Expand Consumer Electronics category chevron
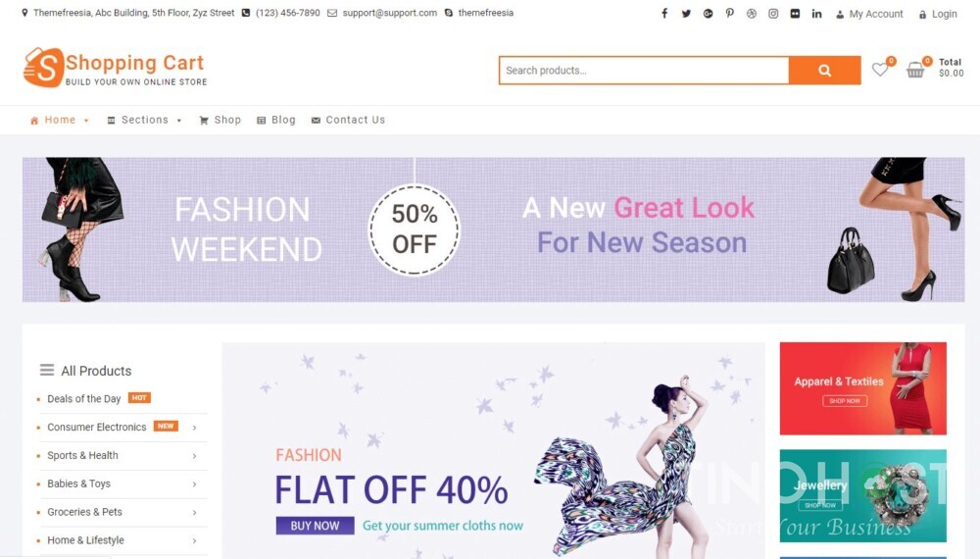Viewport: 980px width, 559px height. click(x=194, y=428)
